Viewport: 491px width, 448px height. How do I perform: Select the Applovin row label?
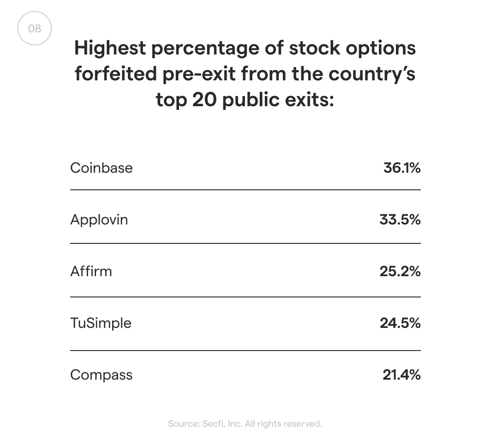(99, 219)
